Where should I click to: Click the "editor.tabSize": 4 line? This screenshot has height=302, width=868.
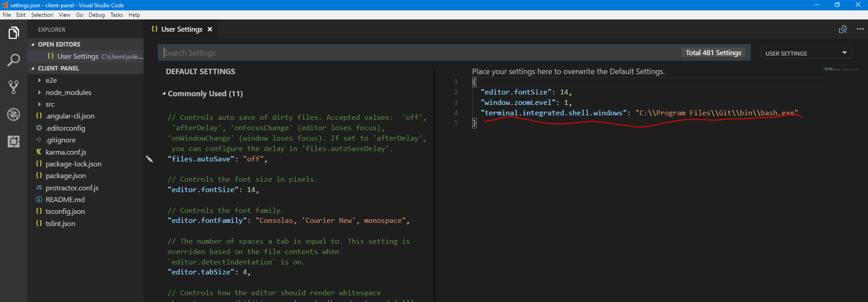[x=209, y=272]
